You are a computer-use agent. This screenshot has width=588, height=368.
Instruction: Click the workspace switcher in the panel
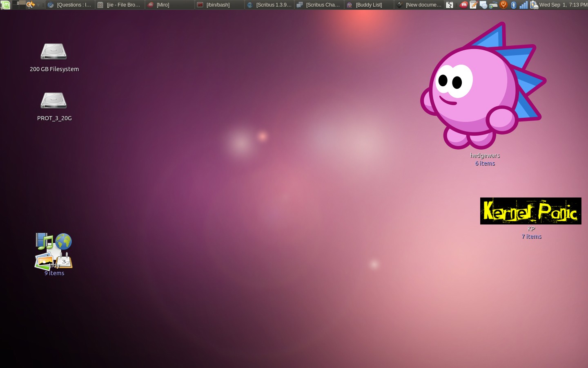click(x=19, y=5)
